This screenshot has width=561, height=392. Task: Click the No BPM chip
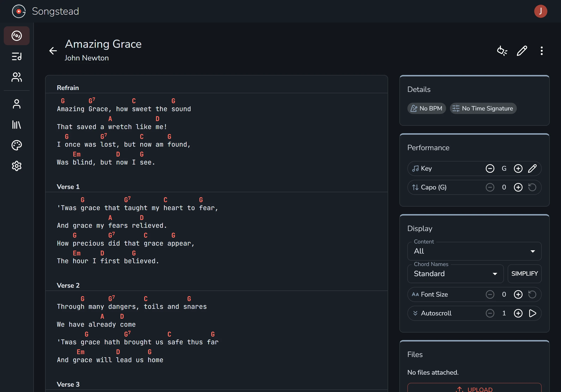426,108
